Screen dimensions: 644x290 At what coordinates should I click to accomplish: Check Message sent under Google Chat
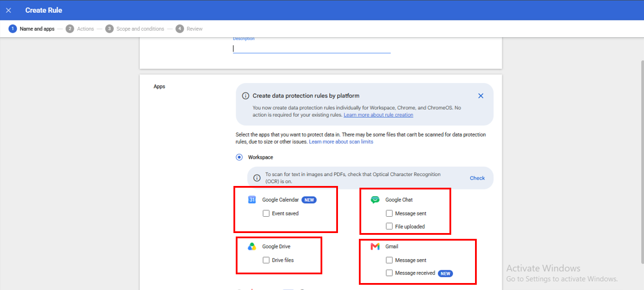[x=389, y=213]
